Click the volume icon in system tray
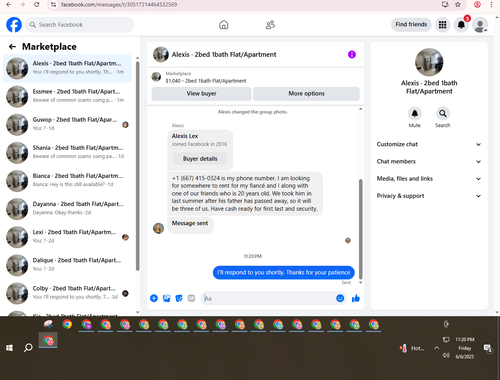The height and width of the screenshot is (380, 500). [x=446, y=356]
